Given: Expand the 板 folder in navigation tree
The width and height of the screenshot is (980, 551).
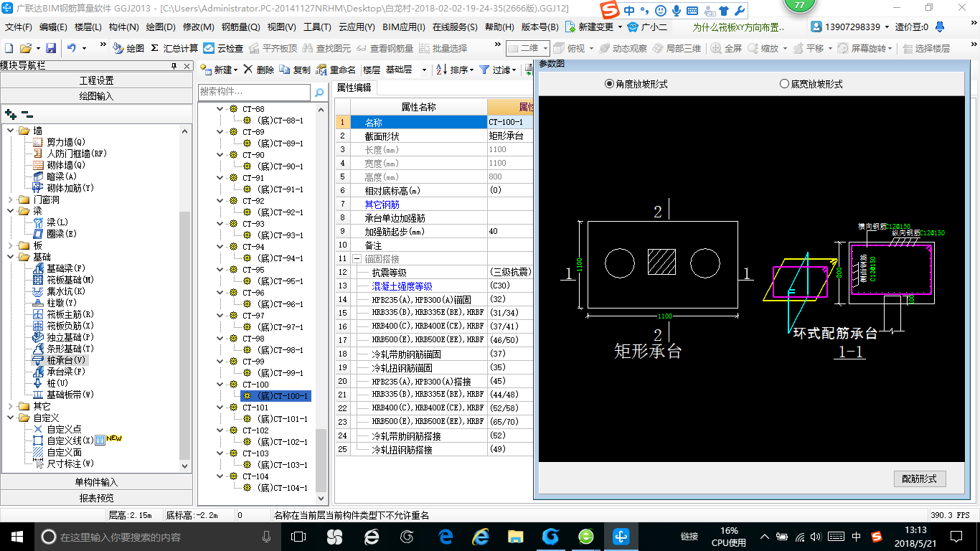Looking at the screenshot, I should [x=10, y=245].
